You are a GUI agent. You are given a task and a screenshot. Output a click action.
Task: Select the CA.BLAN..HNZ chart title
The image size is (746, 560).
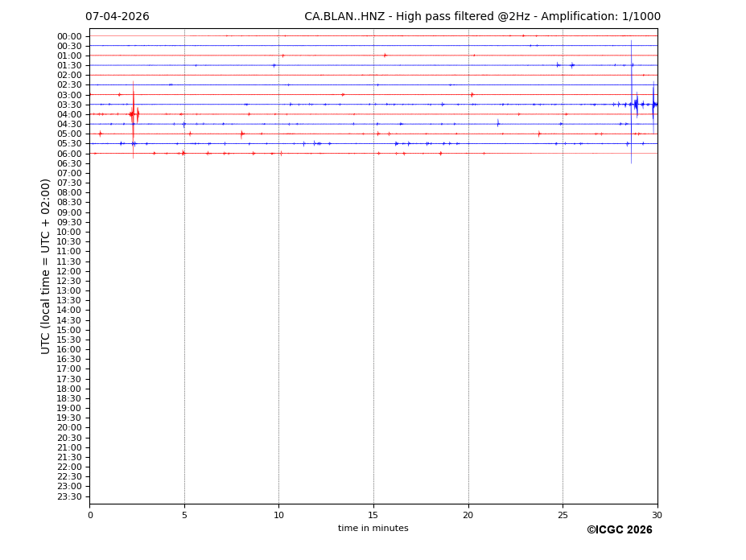point(482,17)
